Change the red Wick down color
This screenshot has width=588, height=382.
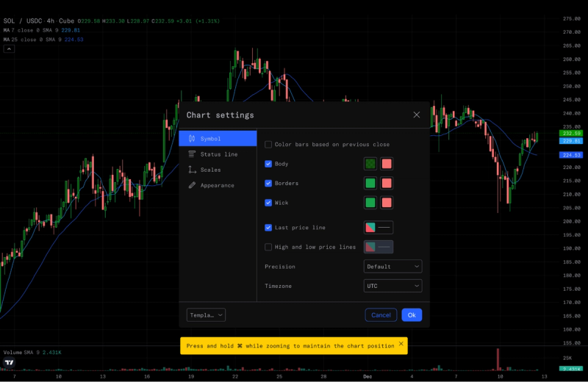[387, 203]
